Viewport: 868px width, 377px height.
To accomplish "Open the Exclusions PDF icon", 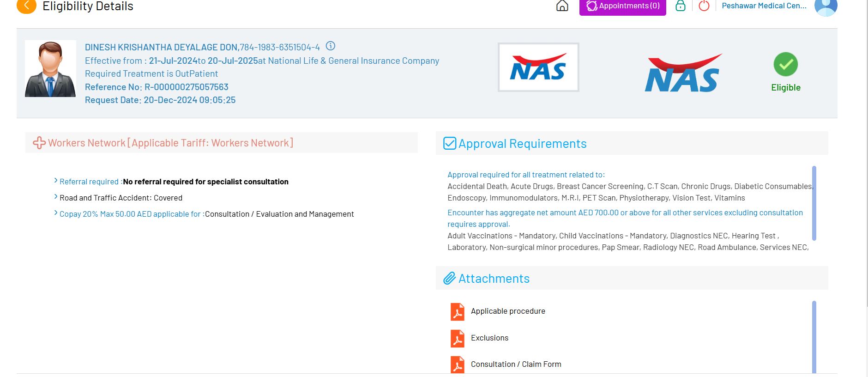I will pyautogui.click(x=457, y=338).
